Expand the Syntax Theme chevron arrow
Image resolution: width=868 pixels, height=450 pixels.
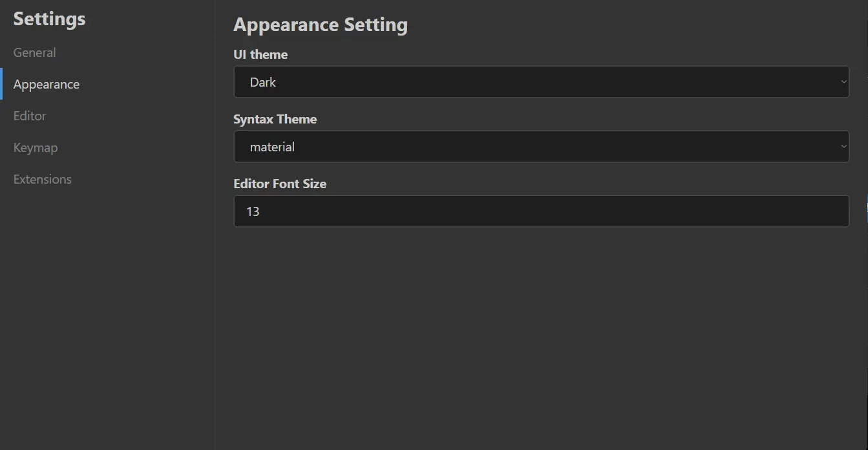pos(843,146)
